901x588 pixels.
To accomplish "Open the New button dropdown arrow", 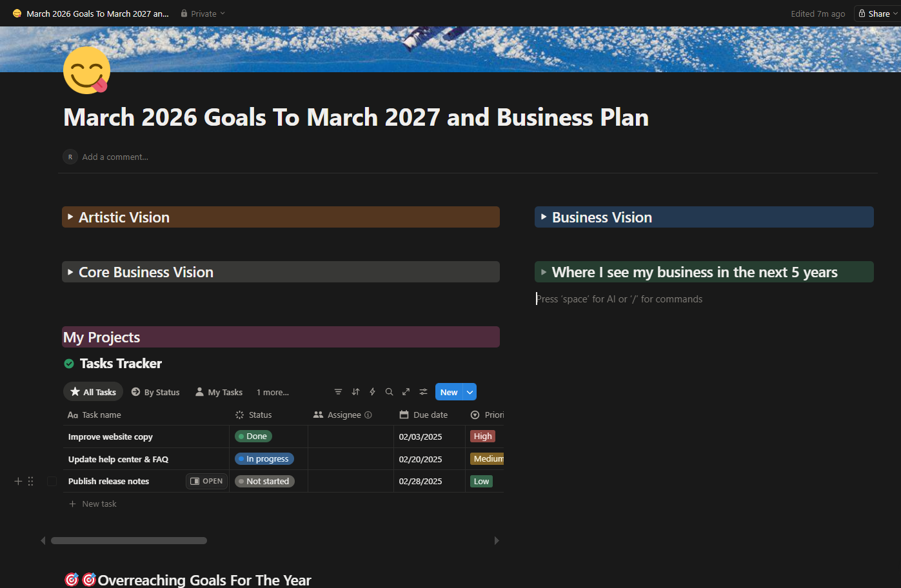I will click(x=470, y=392).
